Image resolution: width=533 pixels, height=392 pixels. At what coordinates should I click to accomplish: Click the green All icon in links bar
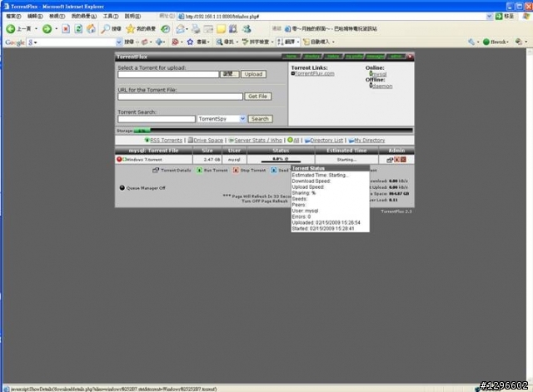290,140
